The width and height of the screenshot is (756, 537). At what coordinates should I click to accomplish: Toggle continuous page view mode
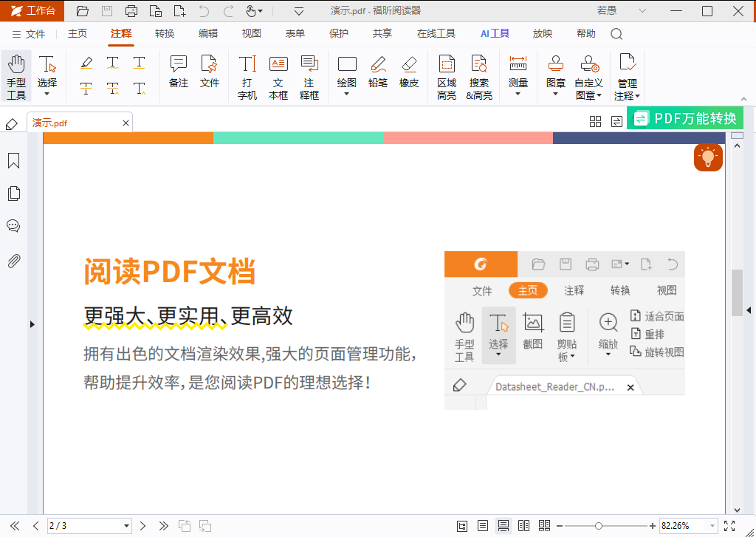[503, 525]
